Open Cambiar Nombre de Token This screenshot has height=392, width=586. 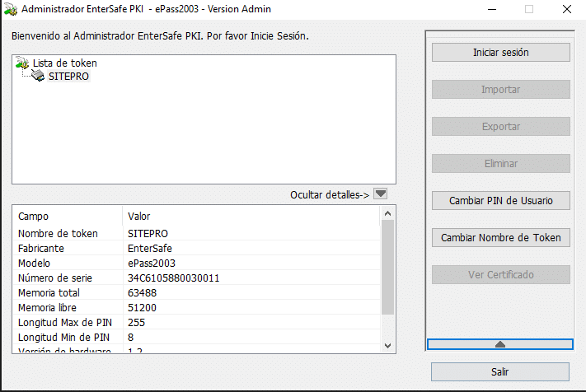501,237
